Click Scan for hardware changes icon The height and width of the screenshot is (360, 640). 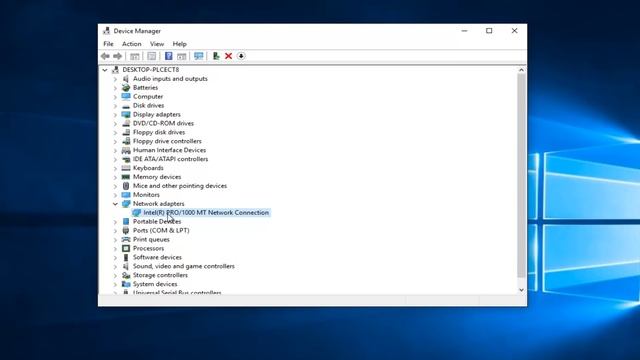(x=199, y=56)
